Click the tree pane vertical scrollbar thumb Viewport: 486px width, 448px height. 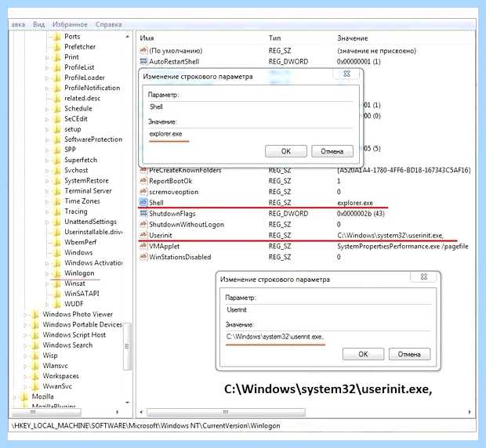[x=127, y=346]
